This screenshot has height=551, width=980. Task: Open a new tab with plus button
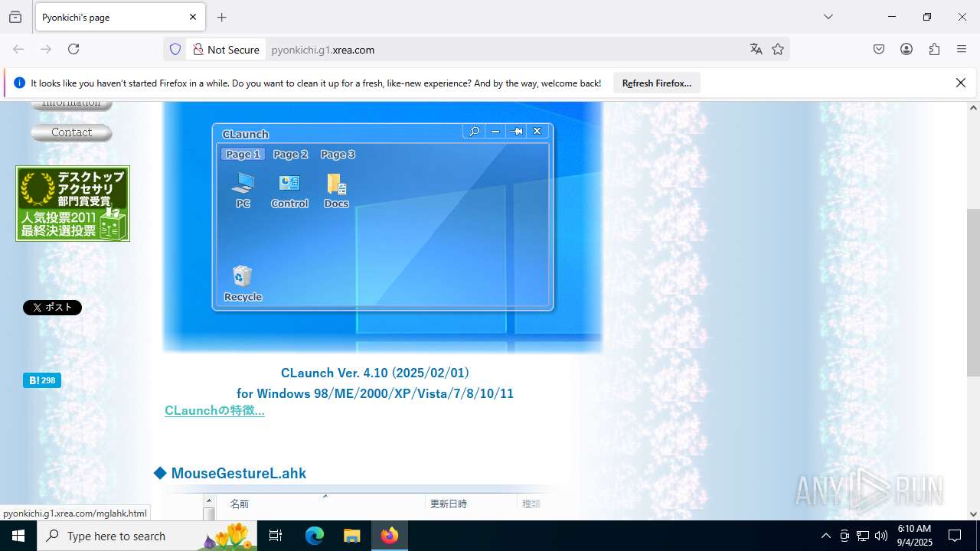click(x=221, y=17)
